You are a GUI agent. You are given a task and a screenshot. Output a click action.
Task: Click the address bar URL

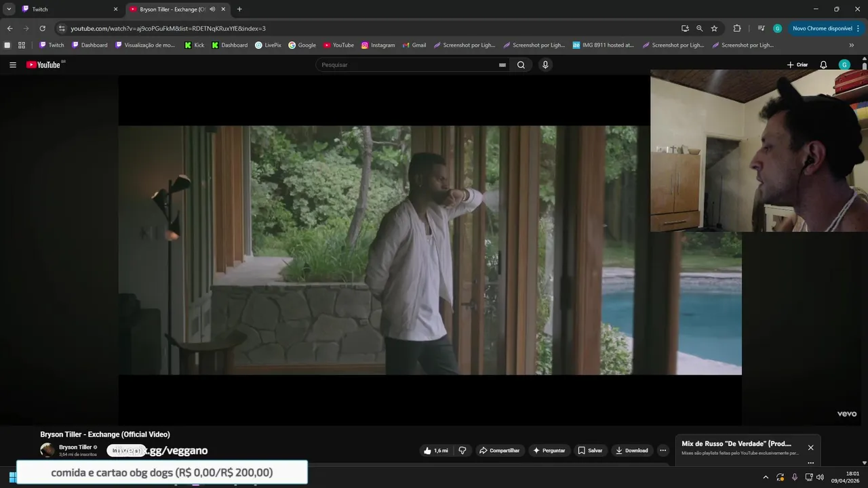pos(168,28)
